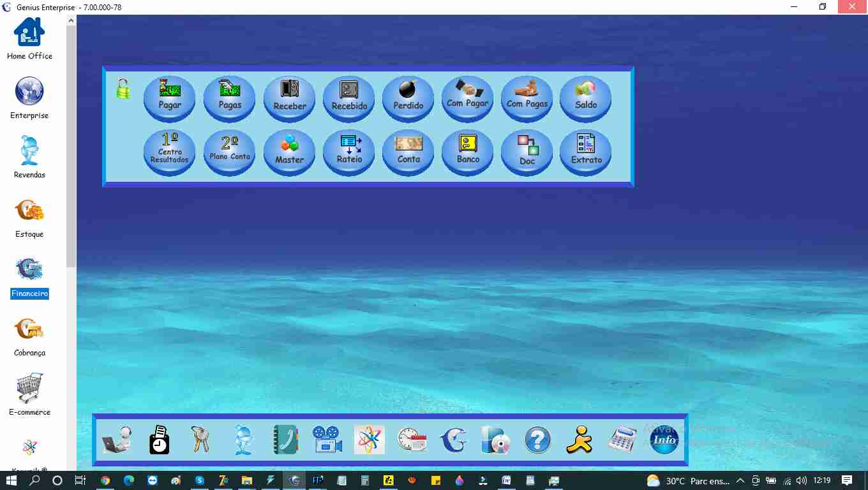
Task: Click the Receber safe icon
Action: [x=290, y=98]
